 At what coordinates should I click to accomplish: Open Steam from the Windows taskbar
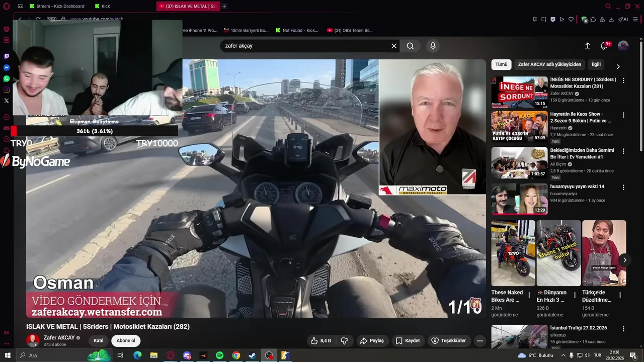pyautogui.click(x=253, y=355)
